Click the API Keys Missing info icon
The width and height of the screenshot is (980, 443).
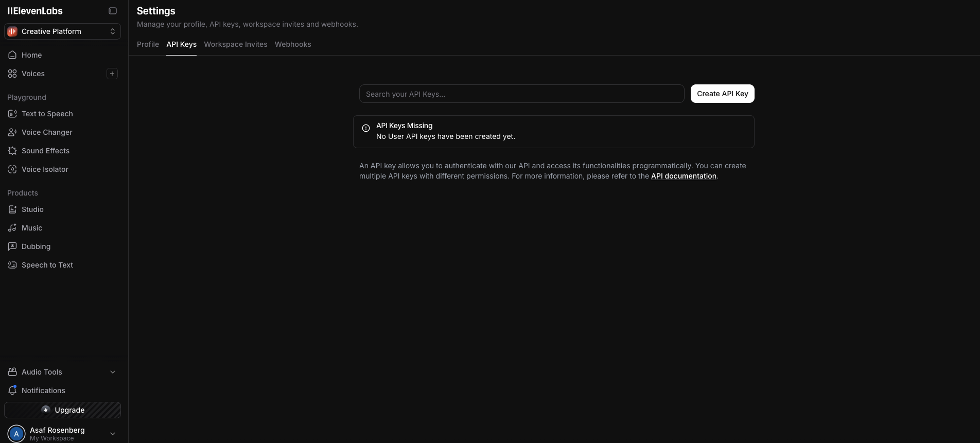366,128
